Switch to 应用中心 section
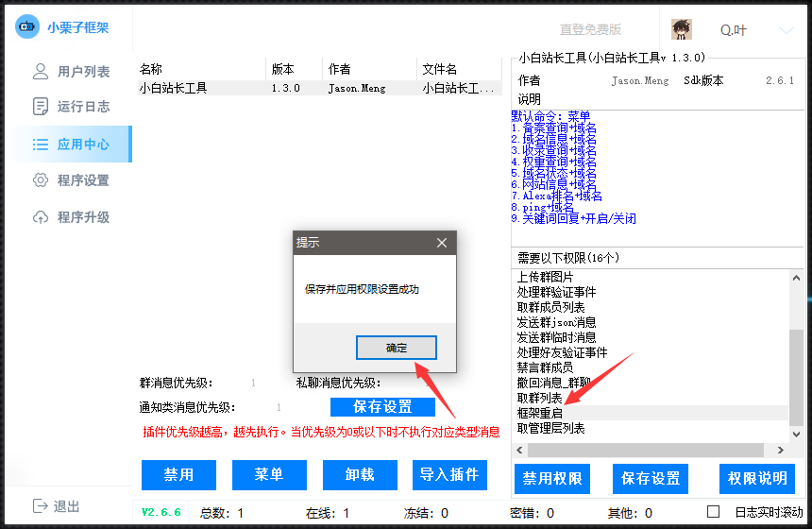Screen dimensions: 812x529 click(69, 144)
